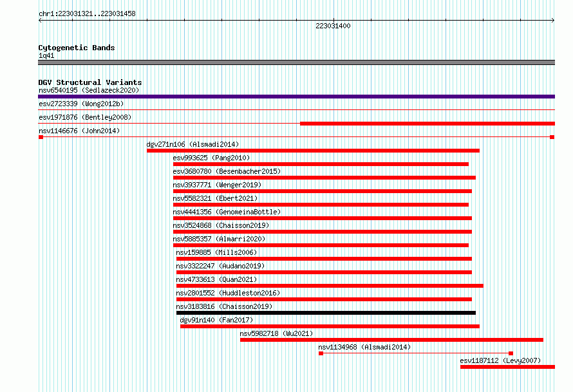573x392 pixels.
Task: Click the red esv993625 variant bar
Action: [x=321, y=164]
